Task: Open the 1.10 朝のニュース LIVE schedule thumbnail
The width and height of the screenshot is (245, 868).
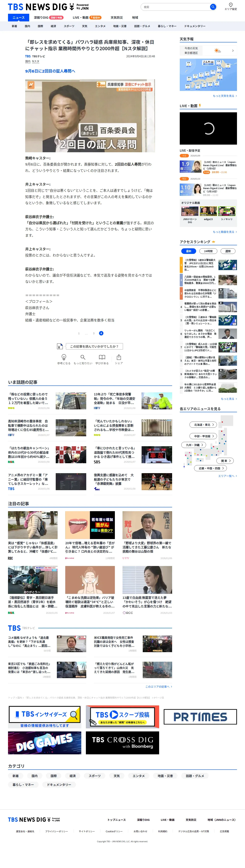Action: (190, 190)
